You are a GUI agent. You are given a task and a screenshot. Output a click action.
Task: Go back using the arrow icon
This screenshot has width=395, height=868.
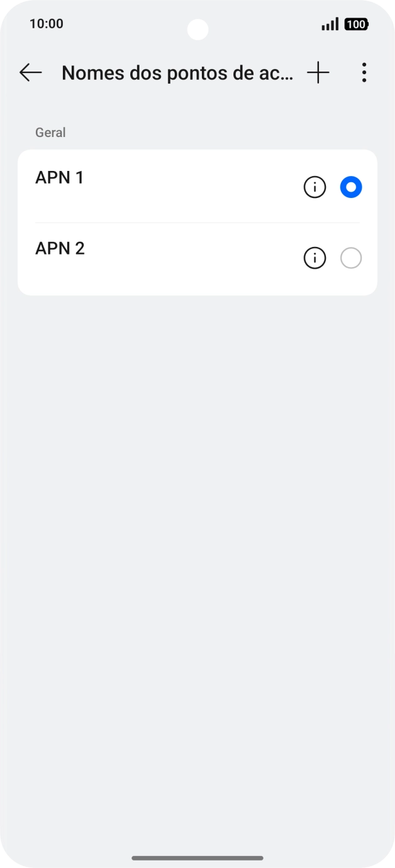[30, 73]
